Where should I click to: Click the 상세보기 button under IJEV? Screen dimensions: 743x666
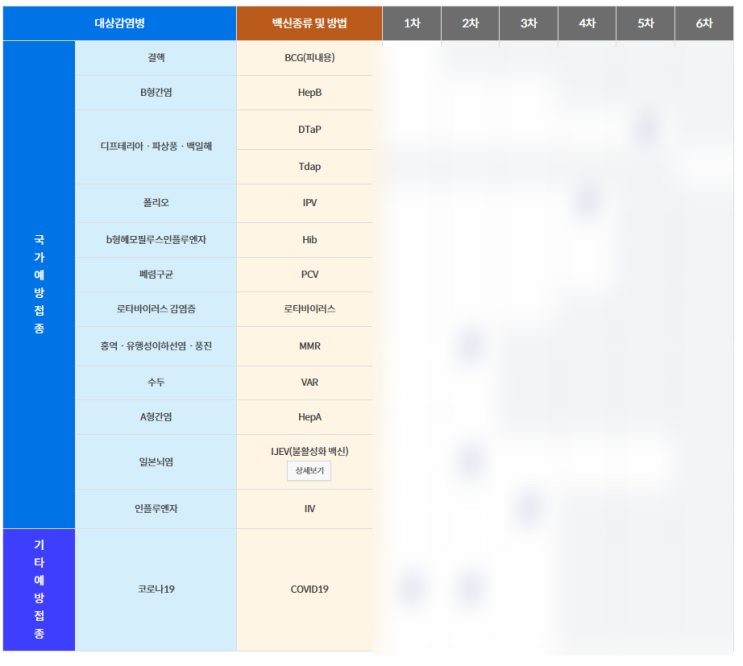click(x=309, y=471)
